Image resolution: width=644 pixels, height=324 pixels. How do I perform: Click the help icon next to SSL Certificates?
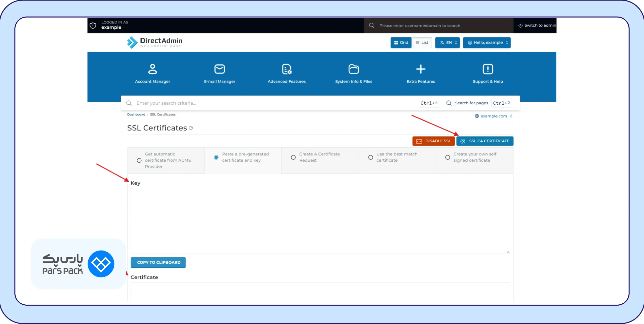(x=191, y=128)
